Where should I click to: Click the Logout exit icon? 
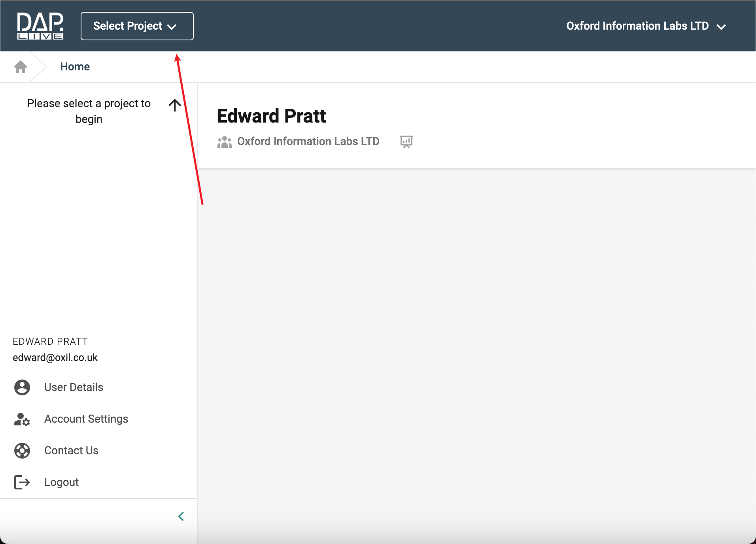coord(22,482)
